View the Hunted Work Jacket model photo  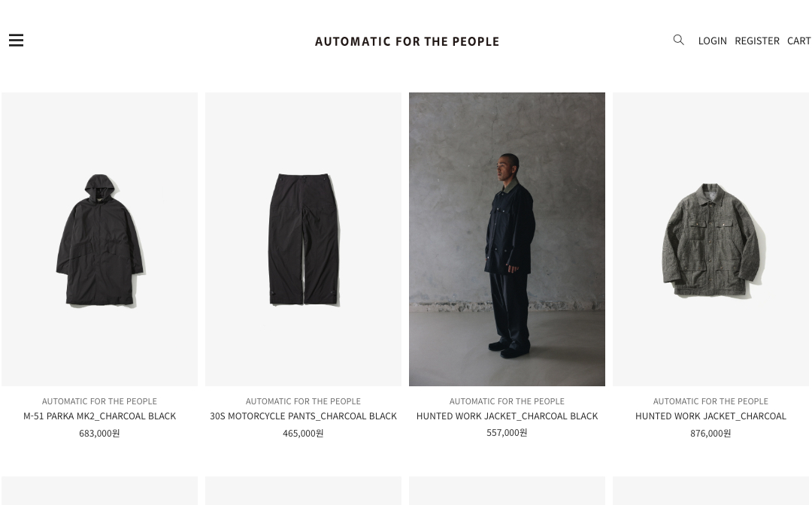pos(507,239)
